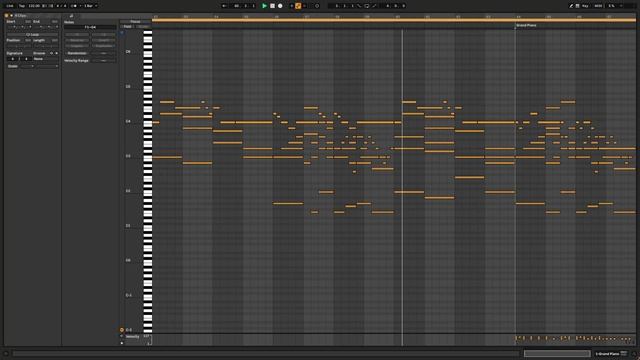The image size is (640, 360).
Task: Click the Set button next to Length
Action: pos(55,40)
